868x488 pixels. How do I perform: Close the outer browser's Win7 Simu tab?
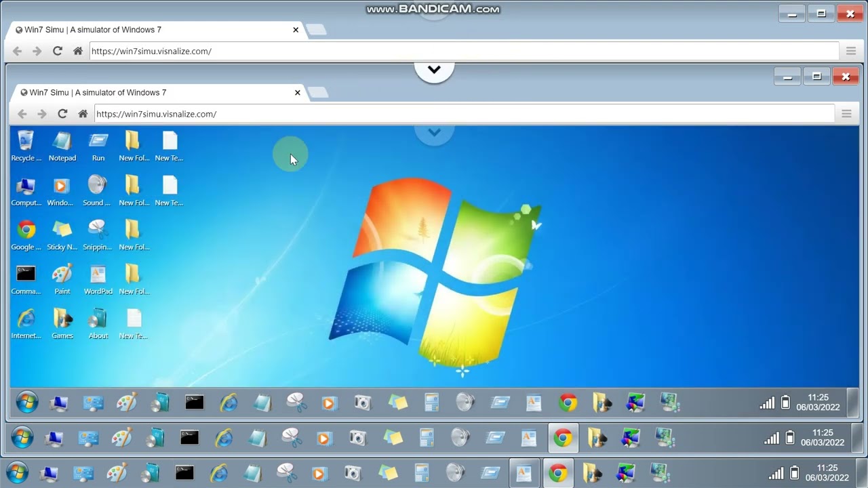296,30
